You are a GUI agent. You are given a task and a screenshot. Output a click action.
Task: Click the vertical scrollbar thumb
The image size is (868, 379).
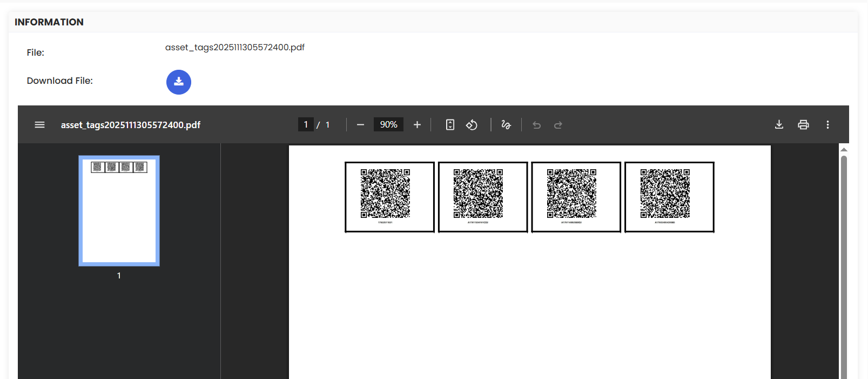844,267
